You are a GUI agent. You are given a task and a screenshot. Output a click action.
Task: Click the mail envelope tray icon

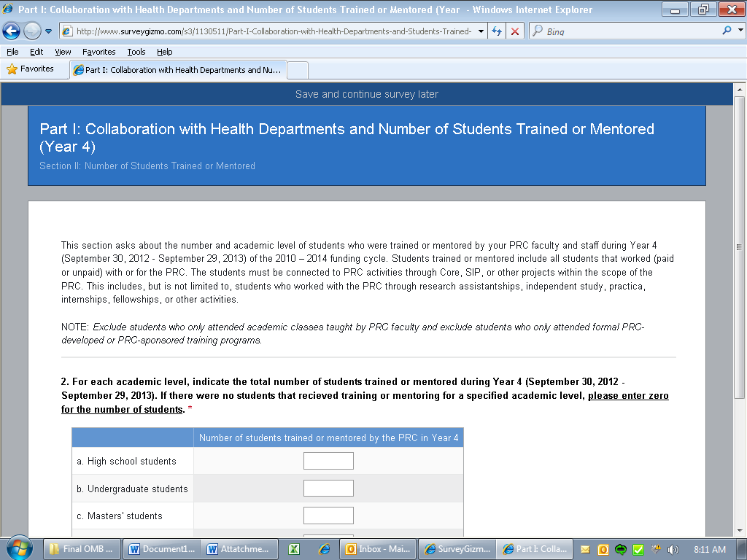click(586, 550)
